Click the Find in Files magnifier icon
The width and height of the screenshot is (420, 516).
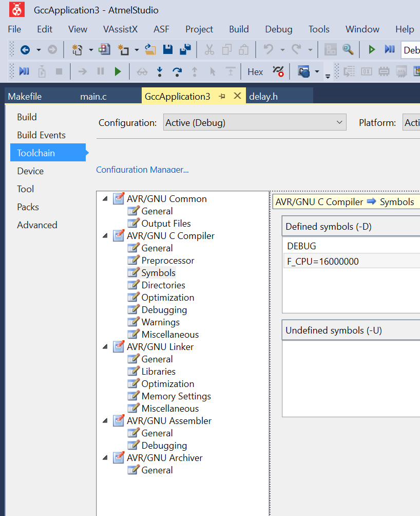[348, 50]
